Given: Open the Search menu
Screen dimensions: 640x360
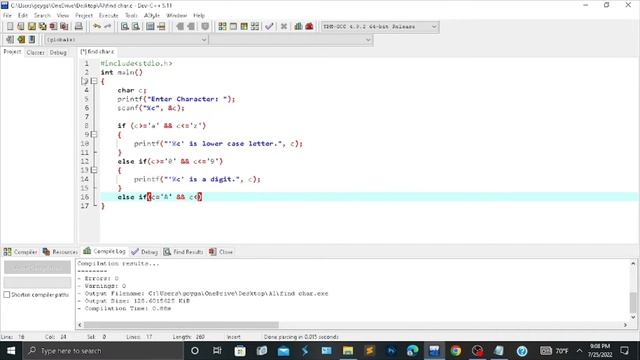Looking at the screenshot, I should pyautogui.click(x=42, y=16).
